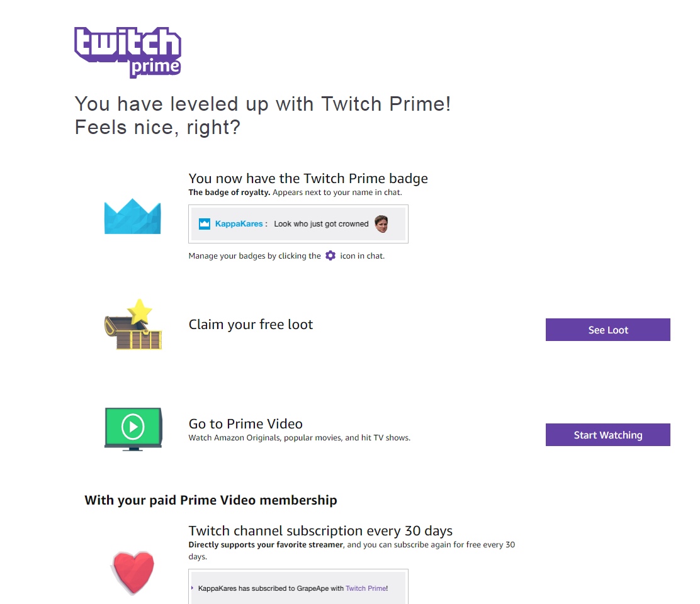Click "With your paid Prime Video membership" heading
This screenshot has height=604, width=700.
point(211,501)
